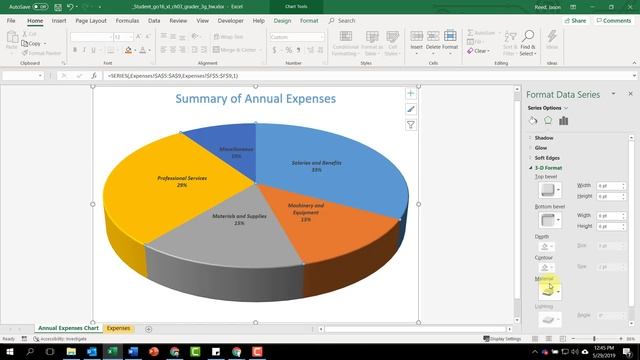Open Format Data Series pane options arrow
This screenshot has height=360, width=640.
click(613, 94)
